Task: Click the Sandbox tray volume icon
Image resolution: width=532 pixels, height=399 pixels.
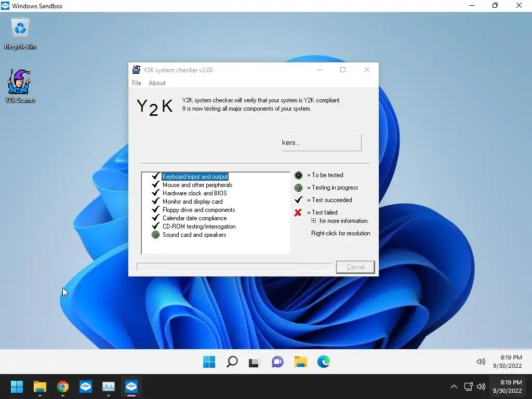Action: 481,362
